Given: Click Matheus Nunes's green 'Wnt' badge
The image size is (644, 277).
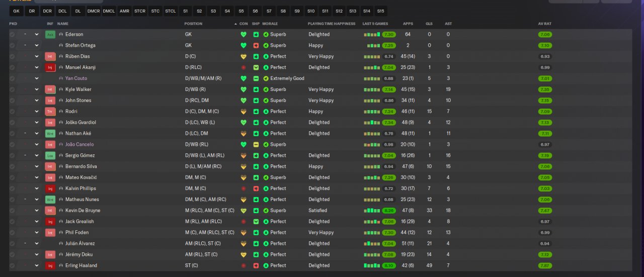Looking at the screenshot, I should (50, 200).
